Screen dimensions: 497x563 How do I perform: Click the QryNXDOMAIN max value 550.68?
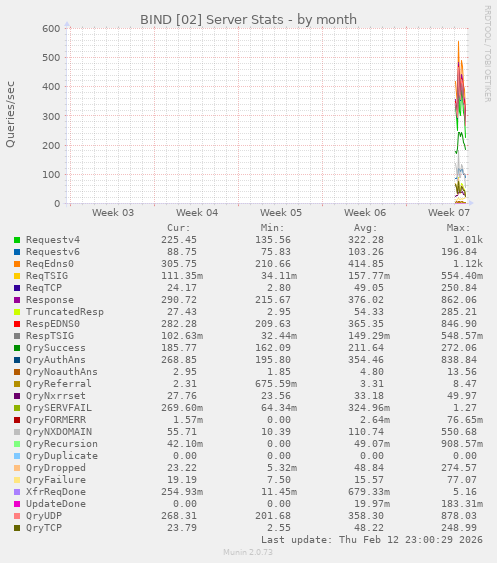pyautogui.click(x=459, y=432)
